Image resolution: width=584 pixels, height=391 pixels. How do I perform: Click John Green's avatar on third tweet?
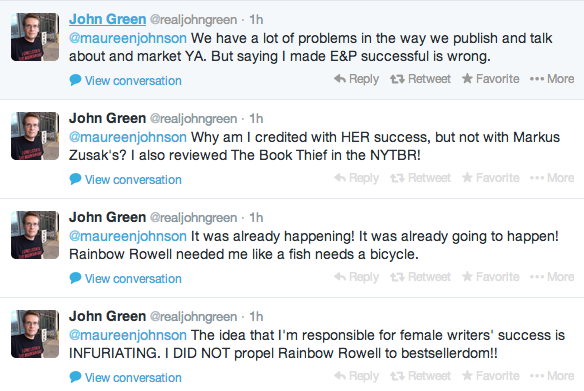35,235
